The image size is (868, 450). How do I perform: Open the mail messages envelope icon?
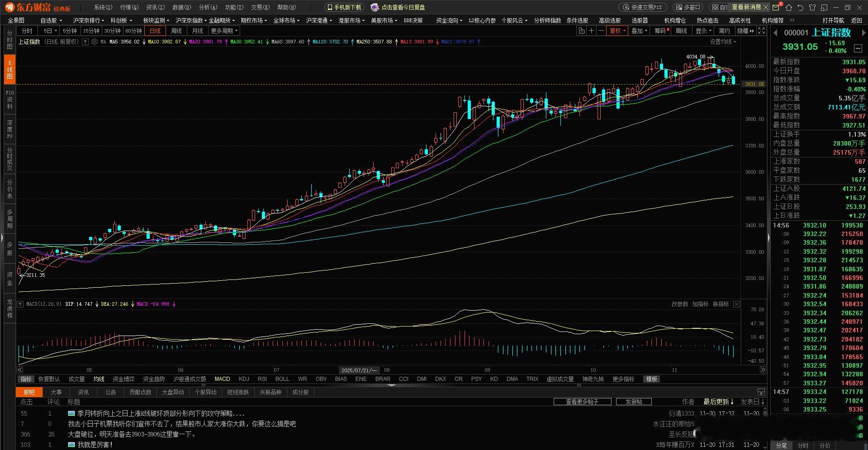coord(776,7)
